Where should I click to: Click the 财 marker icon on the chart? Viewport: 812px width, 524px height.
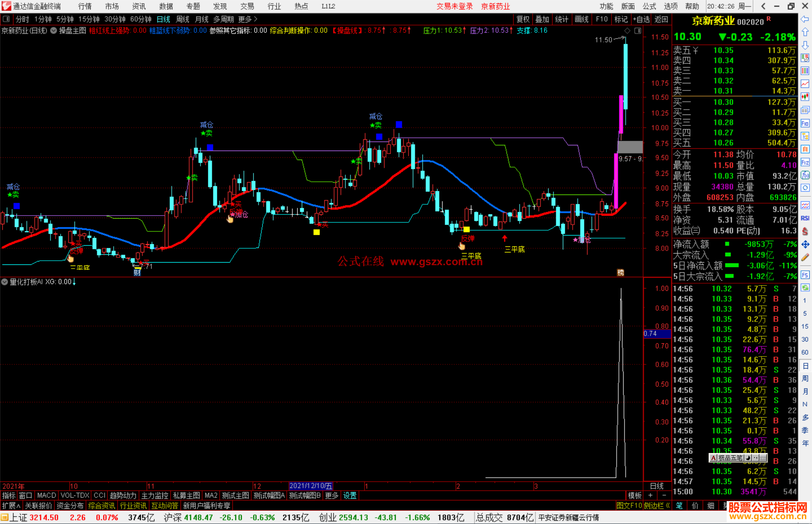(x=137, y=272)
